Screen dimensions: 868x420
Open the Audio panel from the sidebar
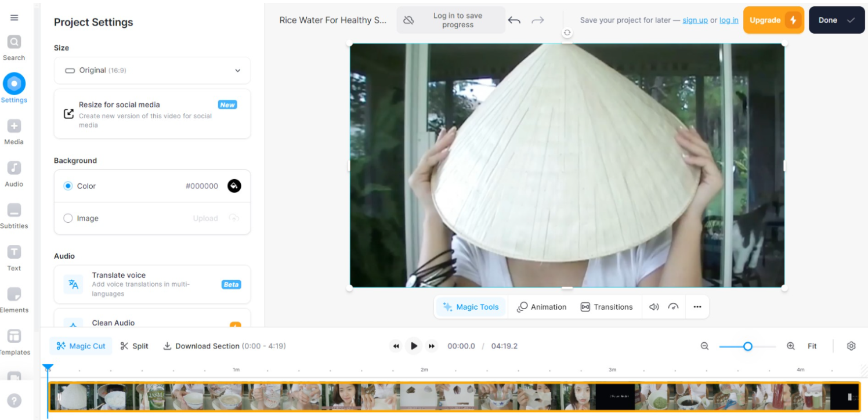point(14,174)
